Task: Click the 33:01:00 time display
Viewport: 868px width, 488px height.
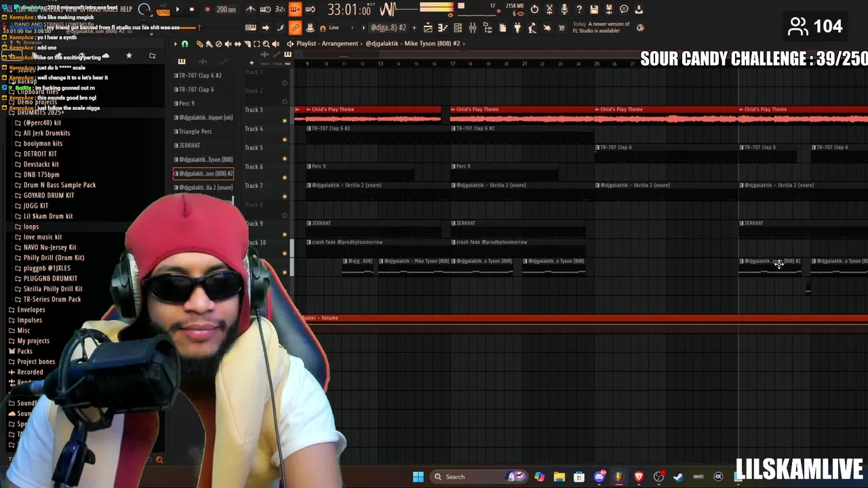Action: coord(349,10)
